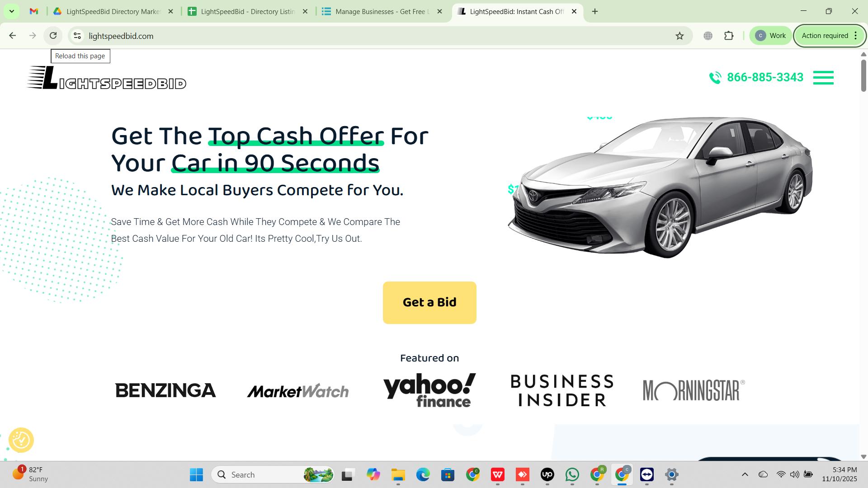
Task: Open a new browser tab
Action: tap(595, 11)
